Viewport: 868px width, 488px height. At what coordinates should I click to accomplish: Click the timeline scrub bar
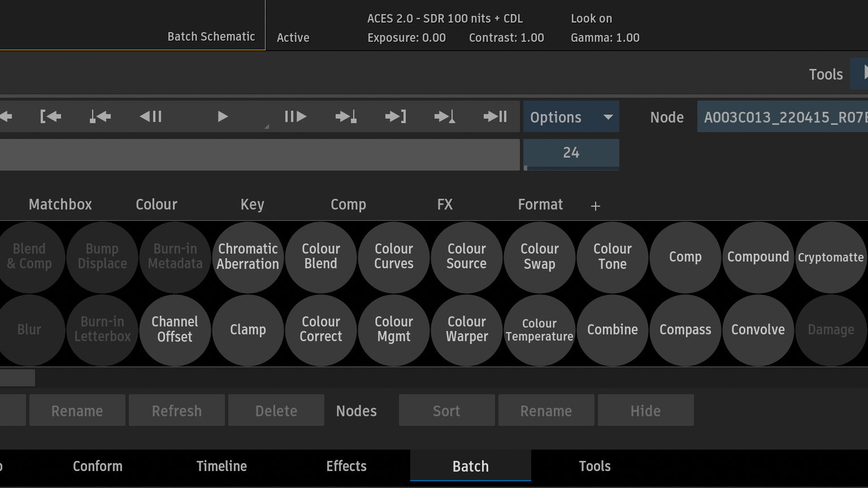[x=259, y=155]
